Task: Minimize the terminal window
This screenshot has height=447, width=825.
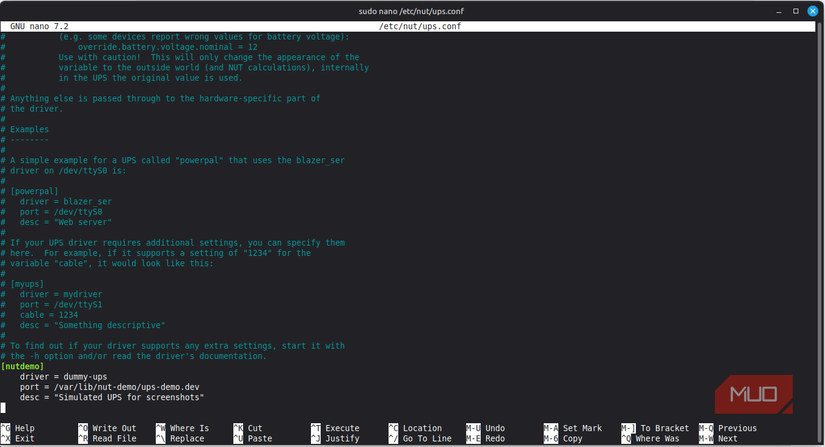Action: pyautogui.click(x=779, y=11)
